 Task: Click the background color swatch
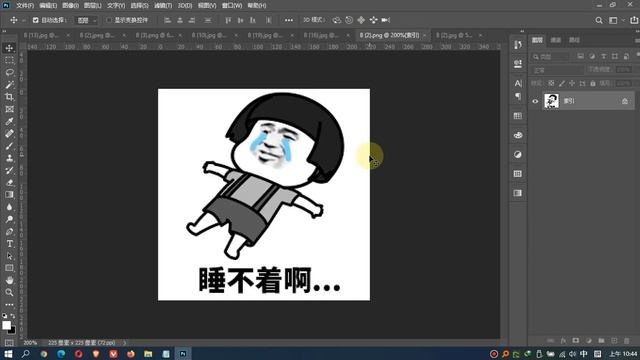pyautogui.click(x=13, y=330)
